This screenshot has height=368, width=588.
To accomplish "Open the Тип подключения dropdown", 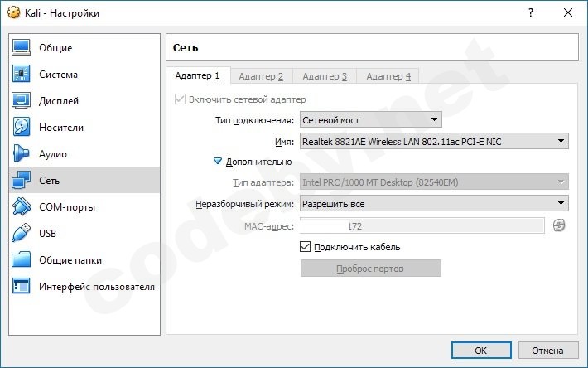I will (x=370, y=120).
